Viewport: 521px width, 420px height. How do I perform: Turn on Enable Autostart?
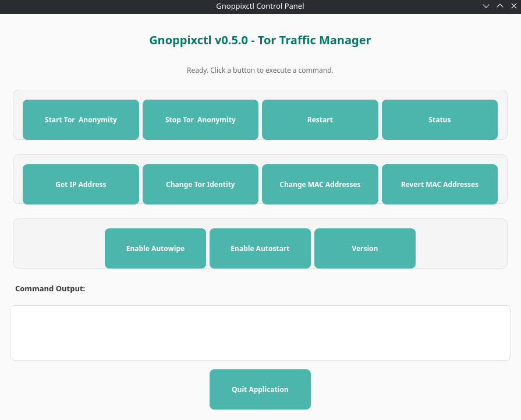point(260,248)
